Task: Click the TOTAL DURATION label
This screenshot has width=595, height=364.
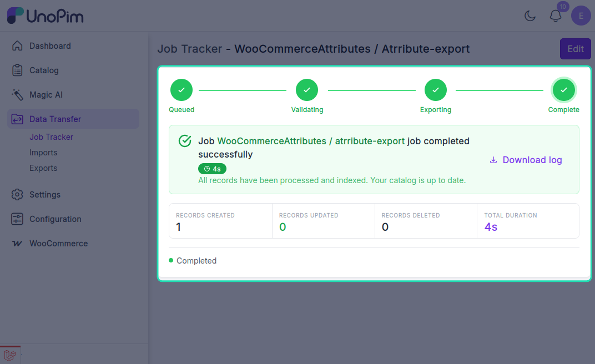Action: click(511, 215)
